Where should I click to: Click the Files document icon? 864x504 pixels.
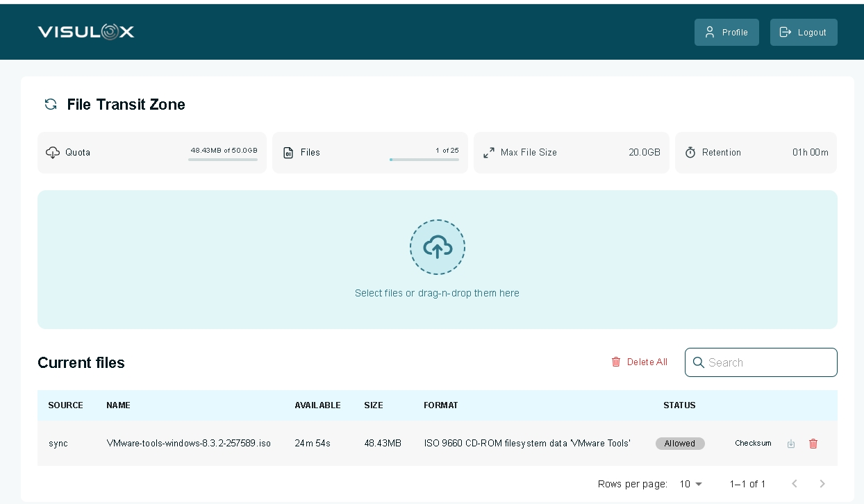coord(288,153)
